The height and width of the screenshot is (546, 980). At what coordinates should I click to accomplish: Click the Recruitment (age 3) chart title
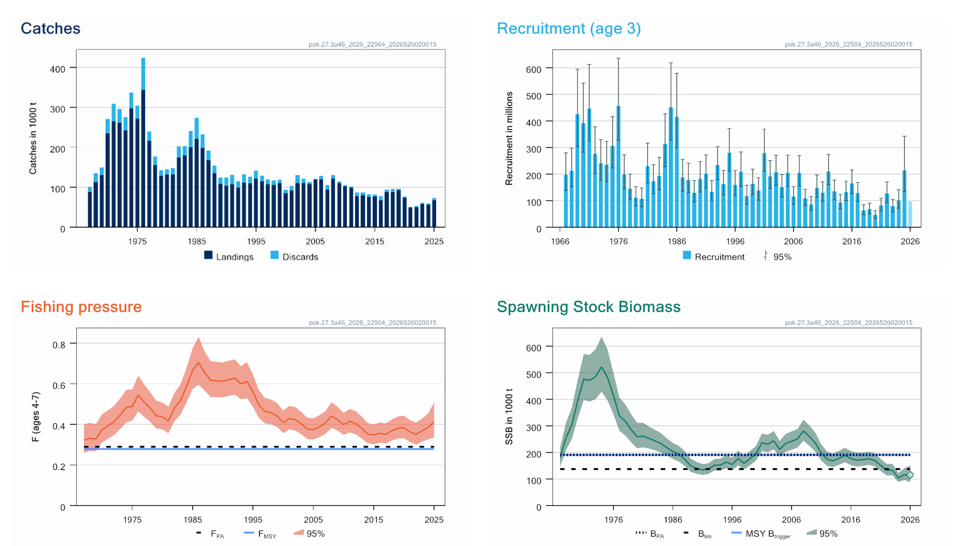point(568,28)
